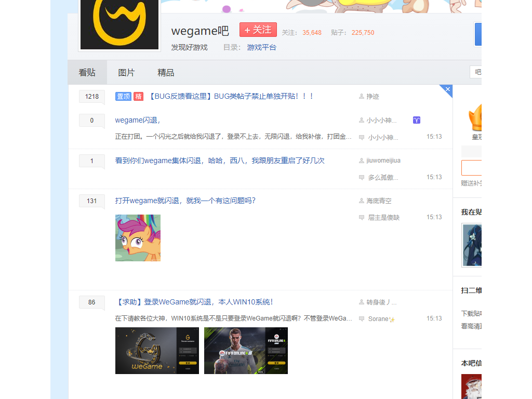Click the 发现好游戏 slogan text
The image size is (532, 399).
coord(189,47)
